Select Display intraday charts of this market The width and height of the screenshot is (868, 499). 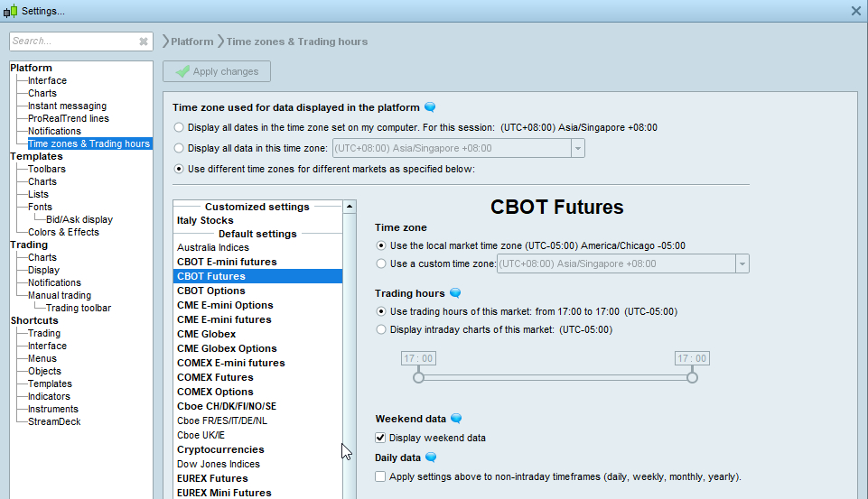pos(380,329)
